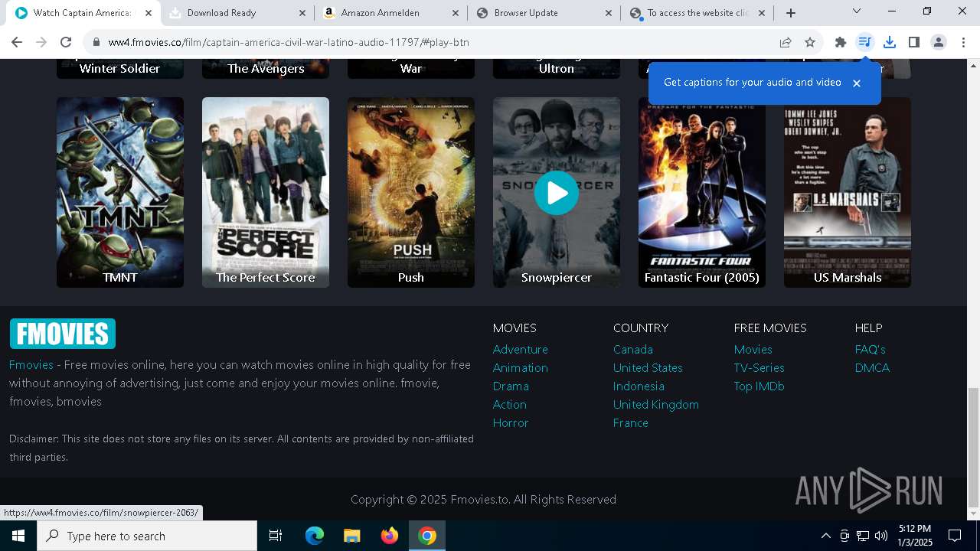Open the Chrome downloads icon

[x=890, y=42]
